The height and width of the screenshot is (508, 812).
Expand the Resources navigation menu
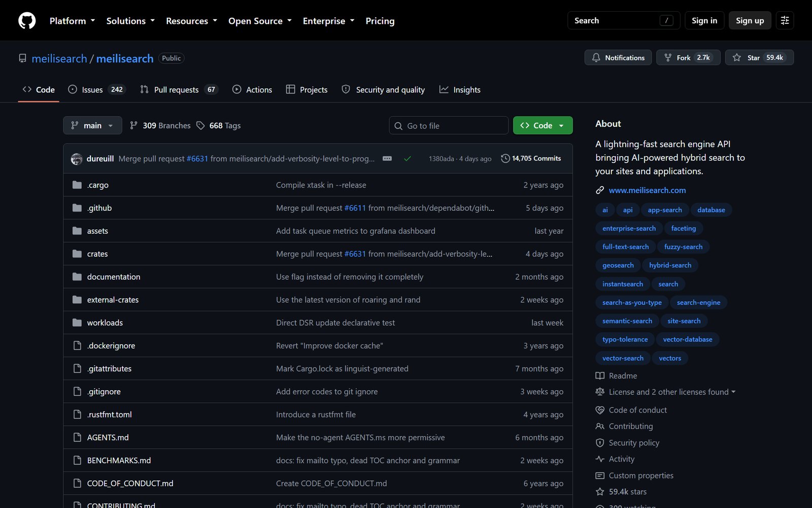click(191, 21)
